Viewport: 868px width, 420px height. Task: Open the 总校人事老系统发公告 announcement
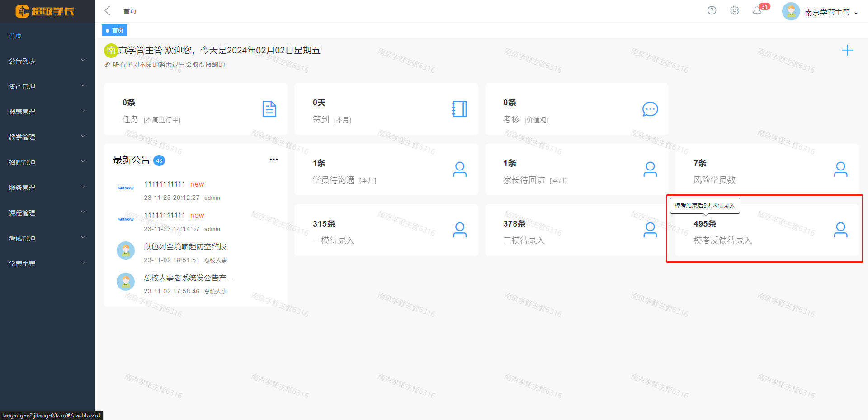[x=188, y=278]
